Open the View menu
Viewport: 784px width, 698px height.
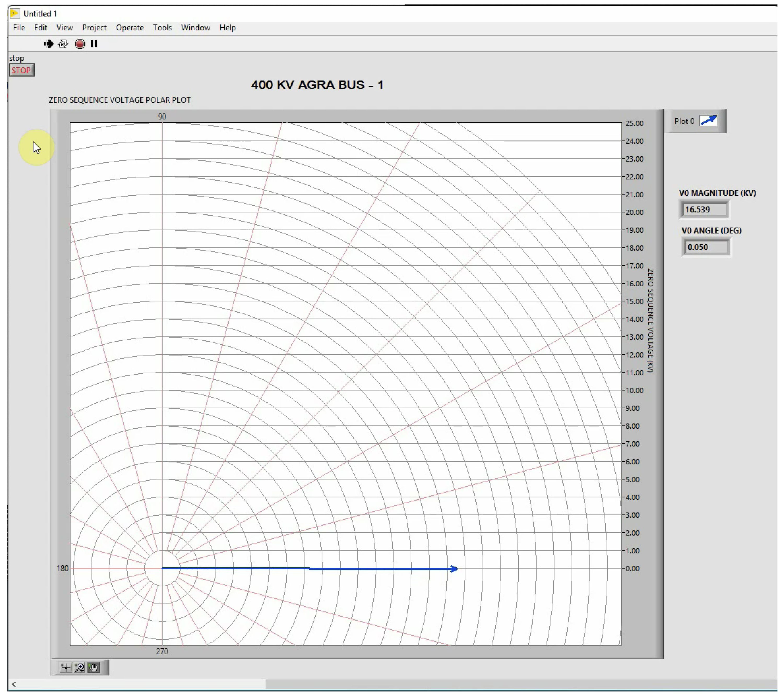[x=65, y=28]
